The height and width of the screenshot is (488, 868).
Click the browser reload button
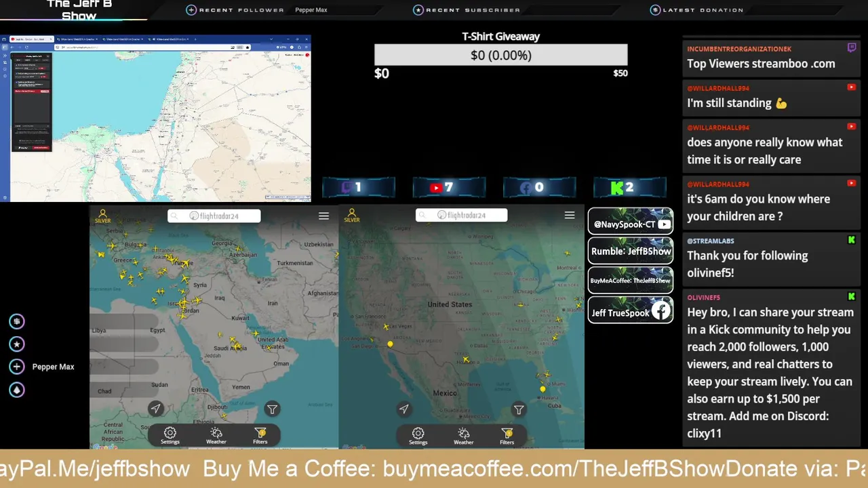[x=26, y=47]
